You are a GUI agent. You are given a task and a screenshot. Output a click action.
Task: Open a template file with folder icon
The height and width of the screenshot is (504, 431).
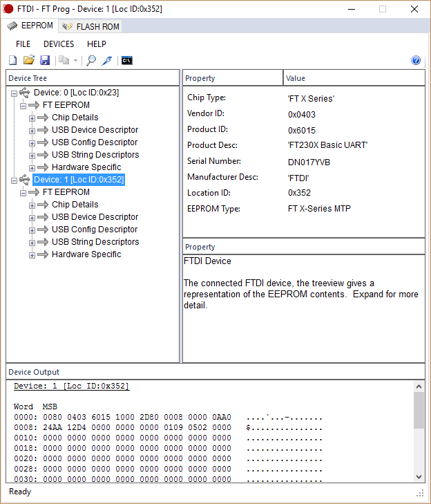pyautogui.click(x=29, y=61)
